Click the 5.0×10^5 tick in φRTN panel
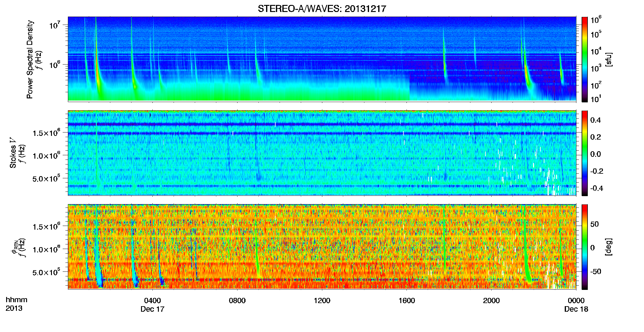The height and width of the screenshot is (332, 644). 46,272
